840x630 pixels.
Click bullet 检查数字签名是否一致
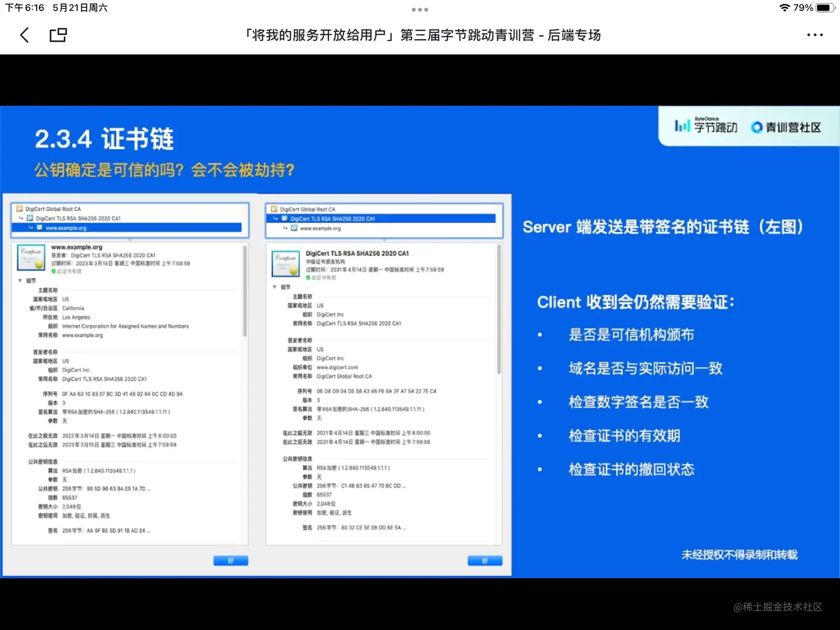tap(638, 402)
